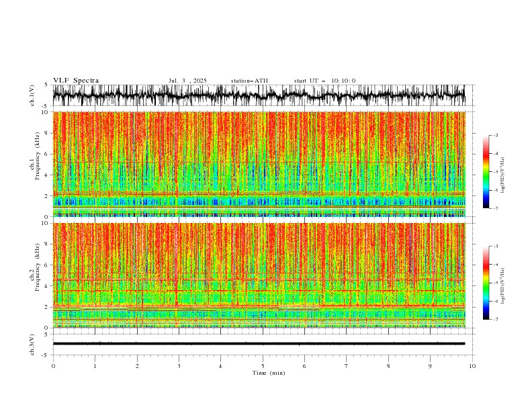Click inside the ch.1 spectrogram panel

[259, 164]
